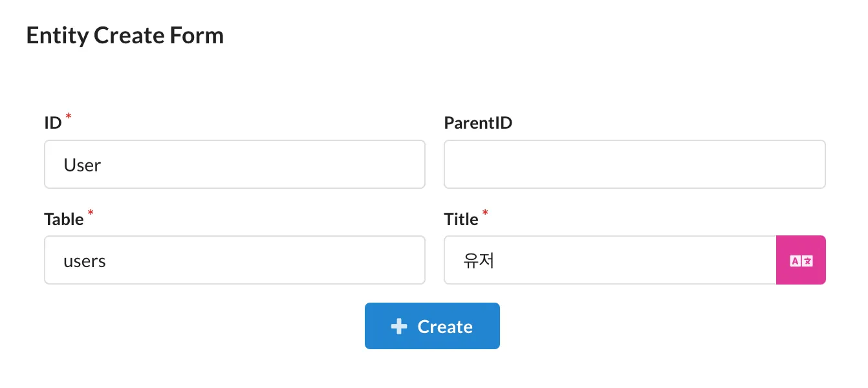The image size is (868, 388).
Task: Click the Title field label
Action: pos(462,219)
